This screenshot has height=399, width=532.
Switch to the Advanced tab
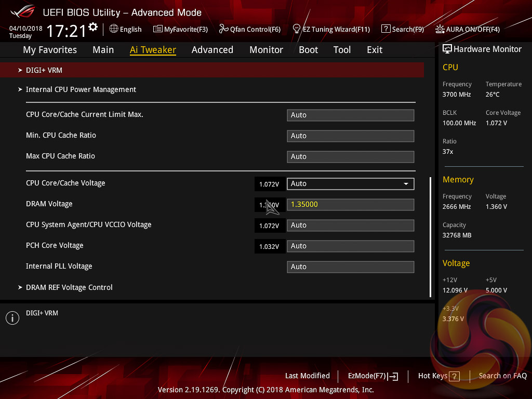point(212,50)
